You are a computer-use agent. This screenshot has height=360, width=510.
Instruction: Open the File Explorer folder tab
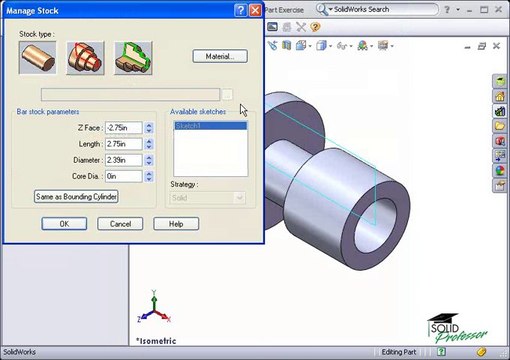[x=500, y=126]
